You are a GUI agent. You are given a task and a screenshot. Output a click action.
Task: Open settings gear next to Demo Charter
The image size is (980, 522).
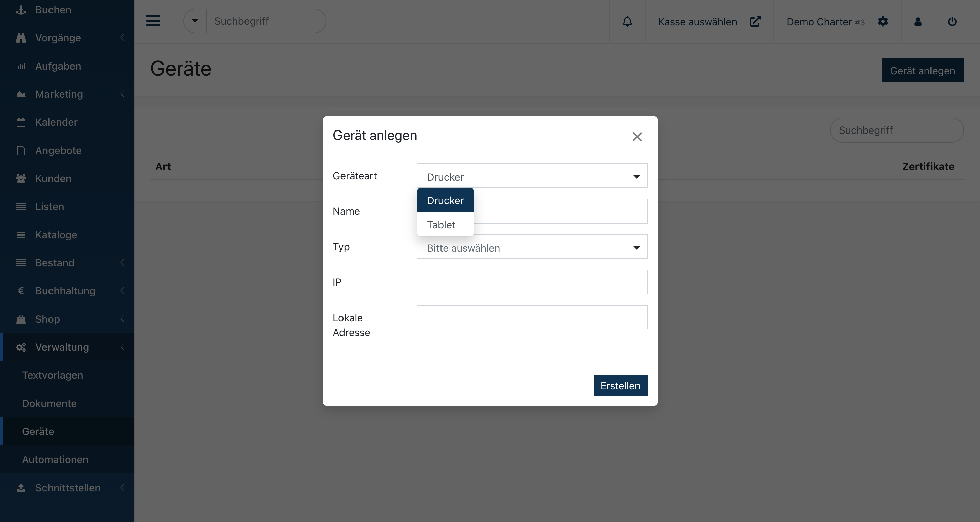coord(883,22)
